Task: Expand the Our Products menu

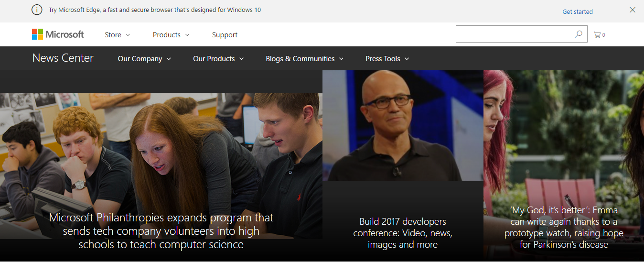Action: click(x=218, y=59)
